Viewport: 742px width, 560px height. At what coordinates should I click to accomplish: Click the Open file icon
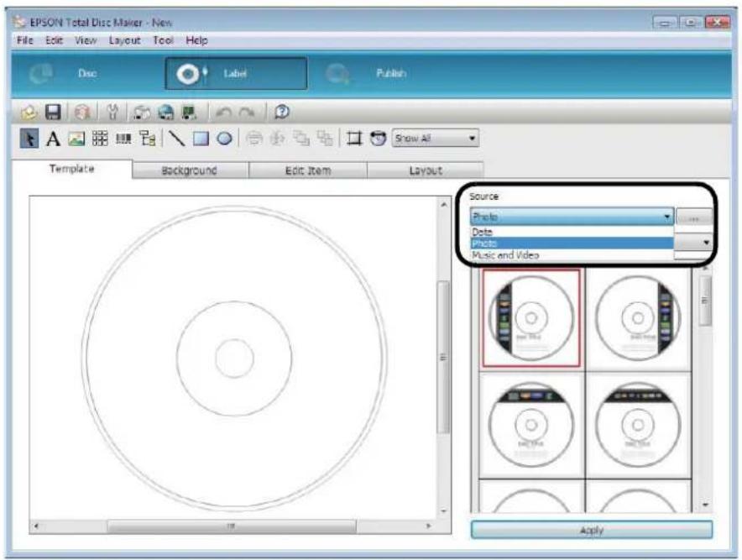click(29, 113)
